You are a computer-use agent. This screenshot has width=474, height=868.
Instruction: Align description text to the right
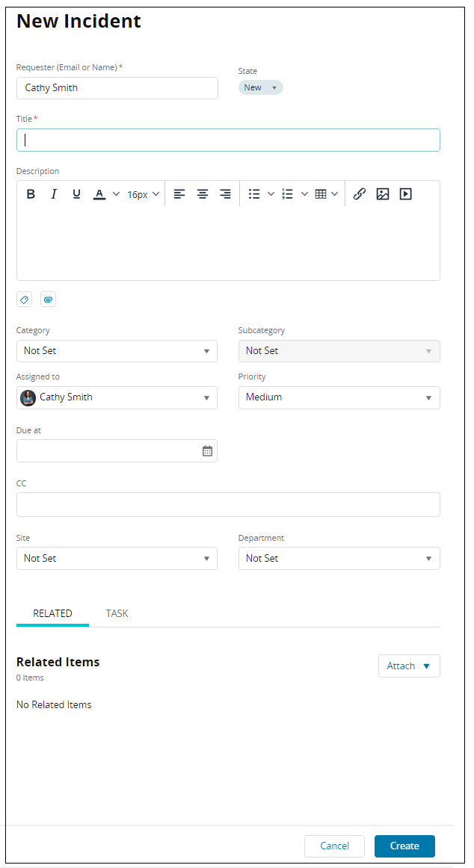225,194
